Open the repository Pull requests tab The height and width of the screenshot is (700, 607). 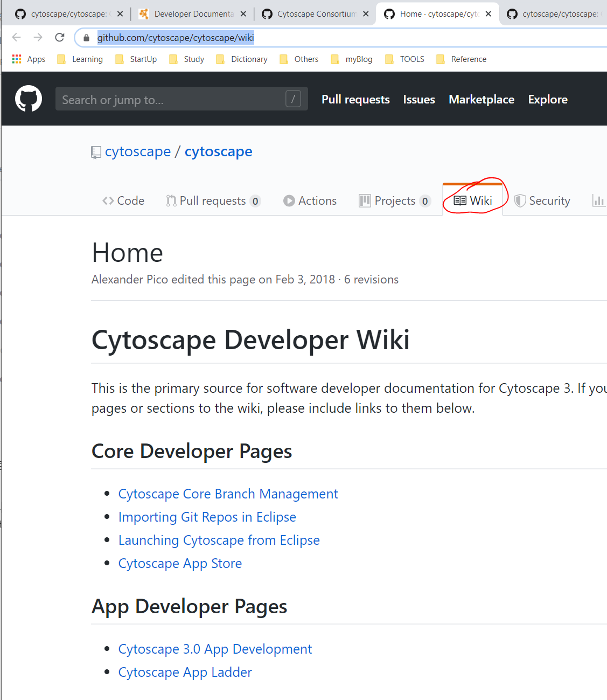tap(213, 200)
